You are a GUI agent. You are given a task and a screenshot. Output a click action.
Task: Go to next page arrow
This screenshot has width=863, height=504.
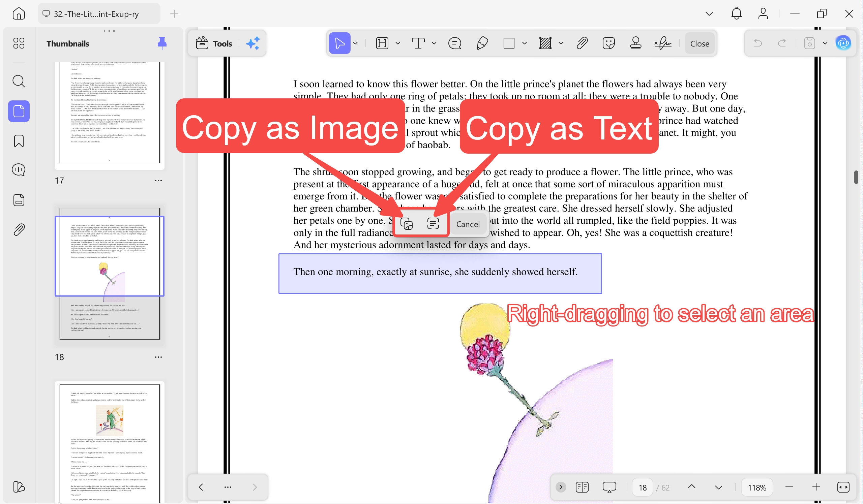718,487
